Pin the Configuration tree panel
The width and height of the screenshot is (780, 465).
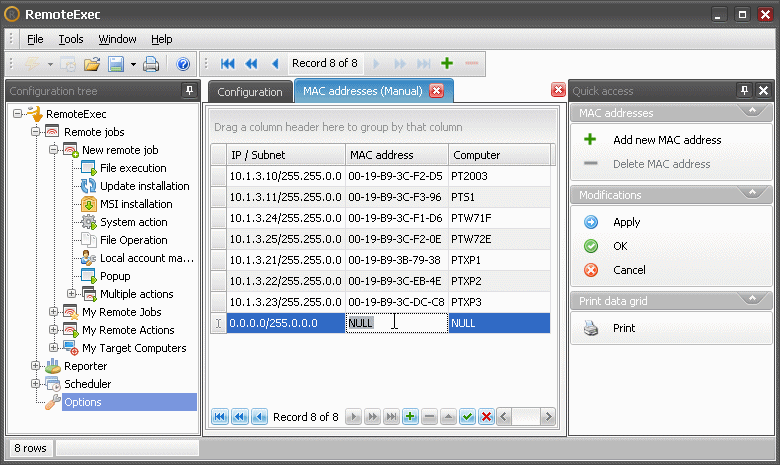pyautogui.click(x=189, y=91)
